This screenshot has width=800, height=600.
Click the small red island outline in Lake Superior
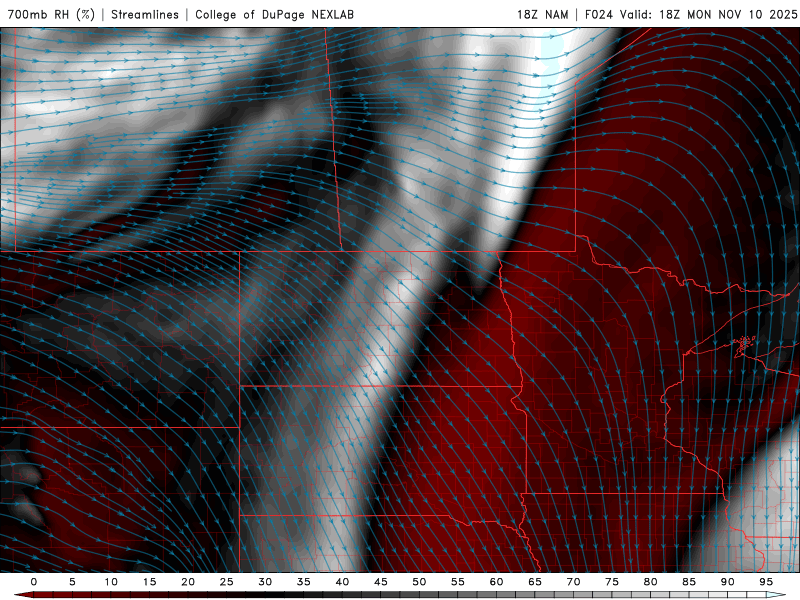tap(744, 345)
